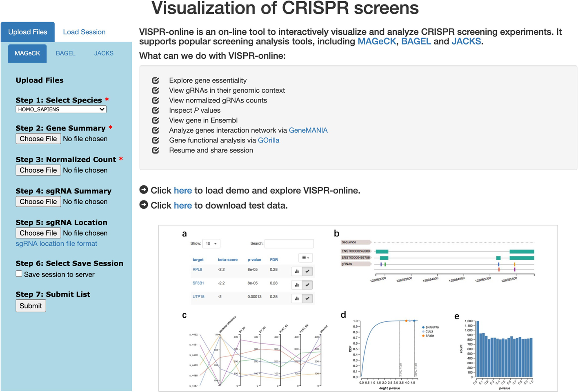Click the check icon beside View normalized gRNAs counts
Viewport: 578px width, 392px height.
point(156,100)
